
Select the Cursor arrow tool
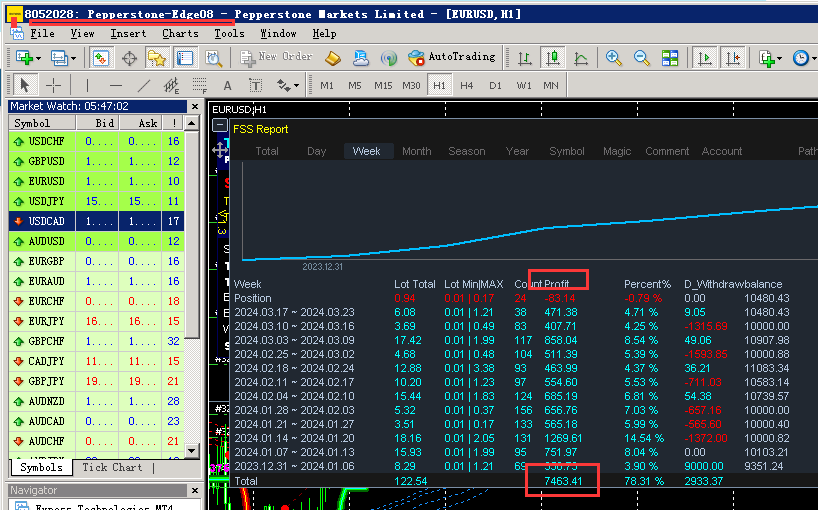[25, 85]
